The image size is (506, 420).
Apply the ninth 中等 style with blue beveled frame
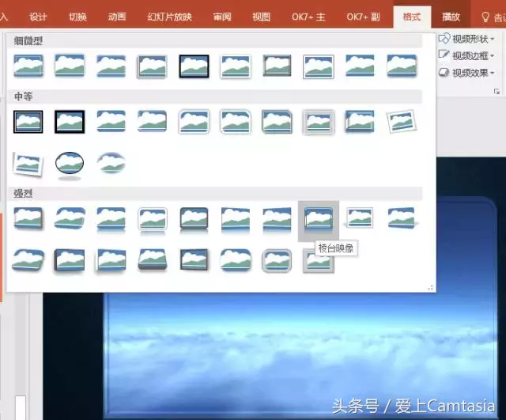click(360, 121)
